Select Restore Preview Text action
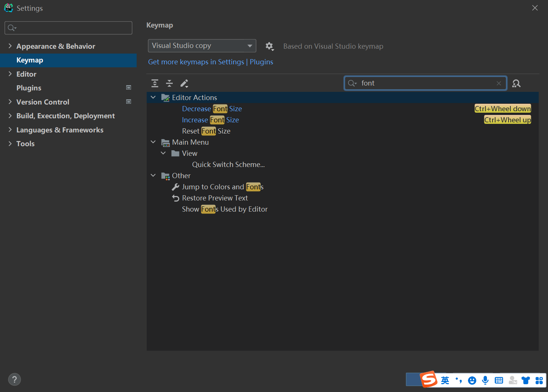 point(215,198)
